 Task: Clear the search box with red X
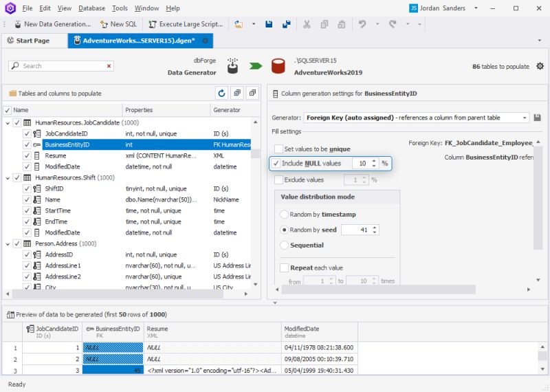click(x=109, y=66)
